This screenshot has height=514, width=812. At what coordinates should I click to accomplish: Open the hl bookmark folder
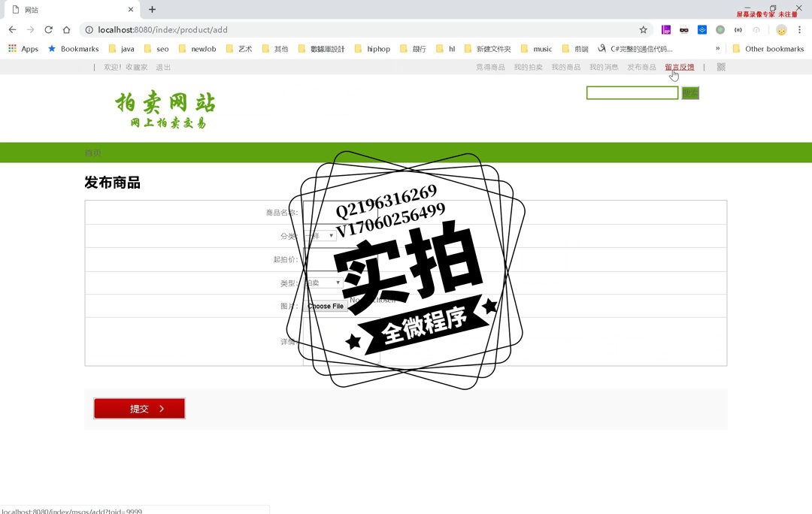click(445, 49)
